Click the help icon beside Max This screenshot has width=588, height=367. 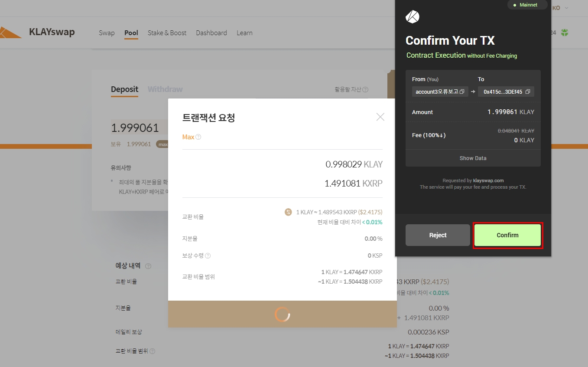[198, 137]
